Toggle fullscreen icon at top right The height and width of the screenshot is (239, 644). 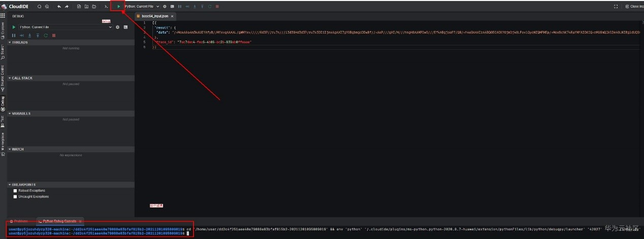click(x=616, y=7)
